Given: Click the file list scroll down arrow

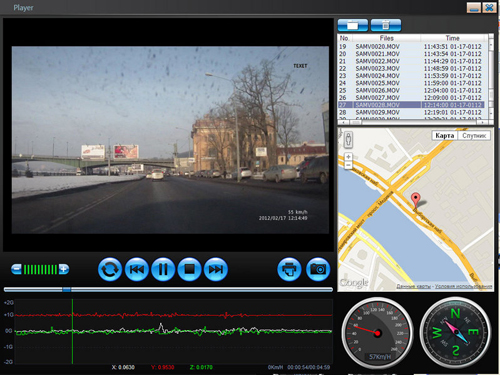Looking at the screenshot, I should point(491,114).
